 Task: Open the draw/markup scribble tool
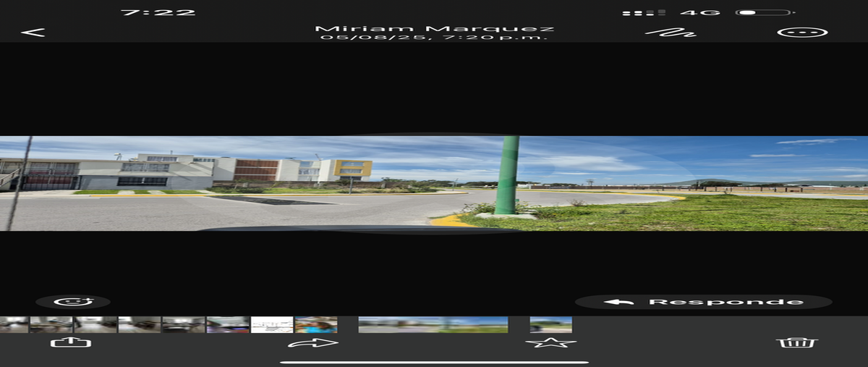(x=670, y=33)
